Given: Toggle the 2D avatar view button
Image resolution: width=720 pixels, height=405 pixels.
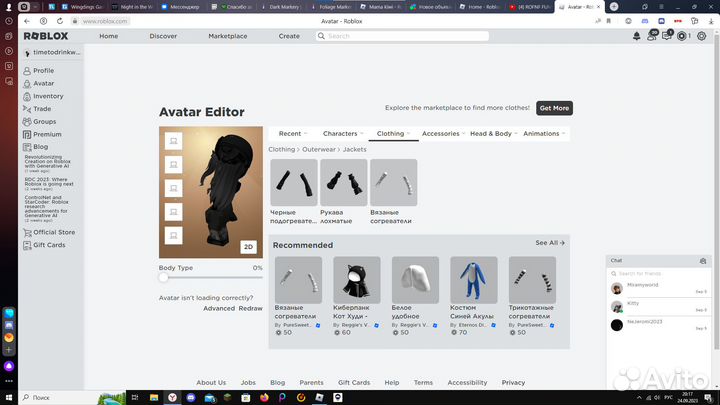Looking at the screenshot, I should [x=249, y=247].
